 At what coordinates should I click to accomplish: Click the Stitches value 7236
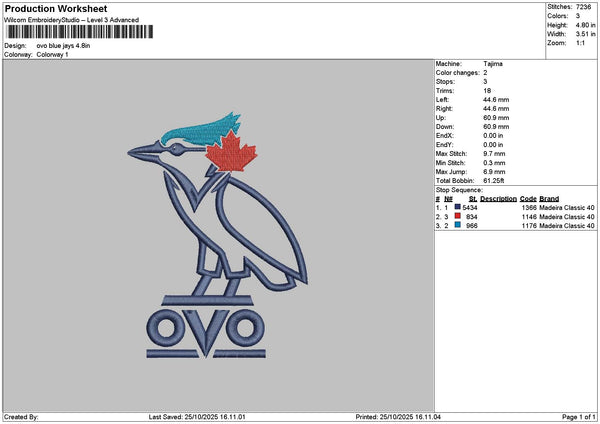[584, 7]
